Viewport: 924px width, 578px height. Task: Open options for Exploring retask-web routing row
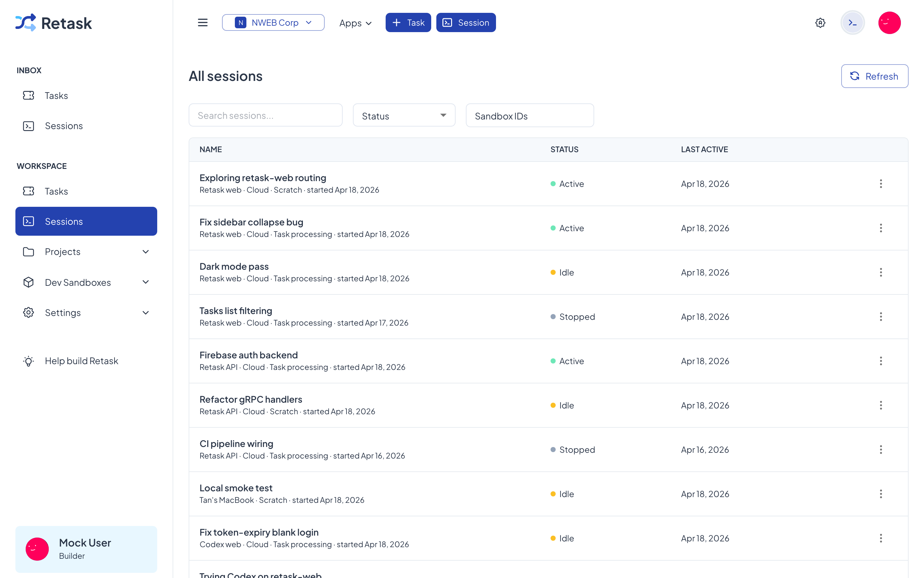click(x=881, y=184)
